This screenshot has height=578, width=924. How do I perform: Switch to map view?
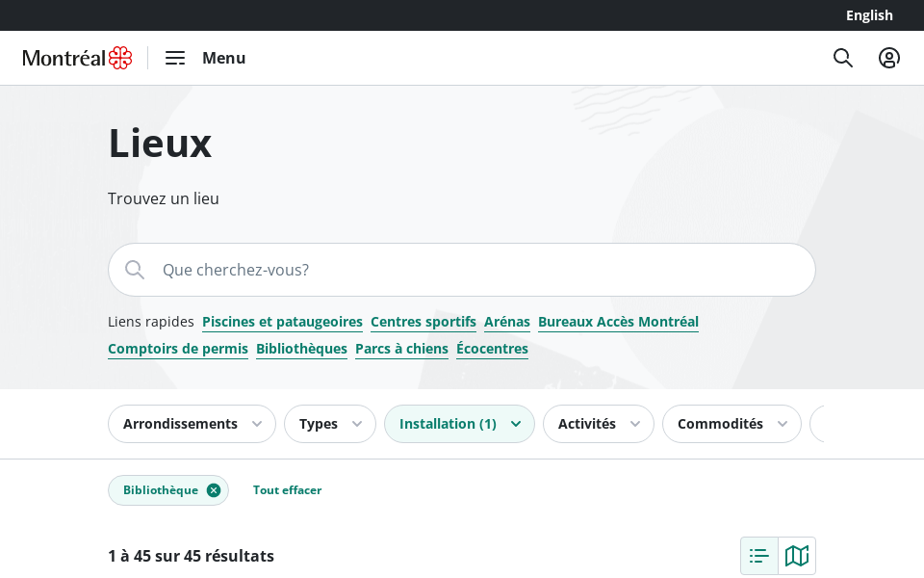797,556
